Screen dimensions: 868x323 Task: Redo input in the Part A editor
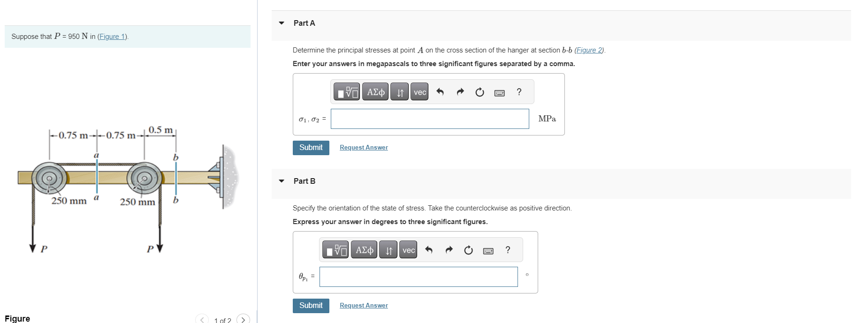[460, 92]
